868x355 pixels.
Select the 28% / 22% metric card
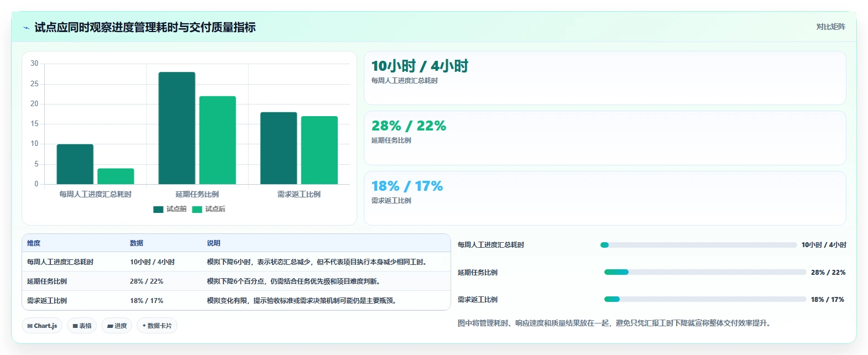tap(605, 138)
